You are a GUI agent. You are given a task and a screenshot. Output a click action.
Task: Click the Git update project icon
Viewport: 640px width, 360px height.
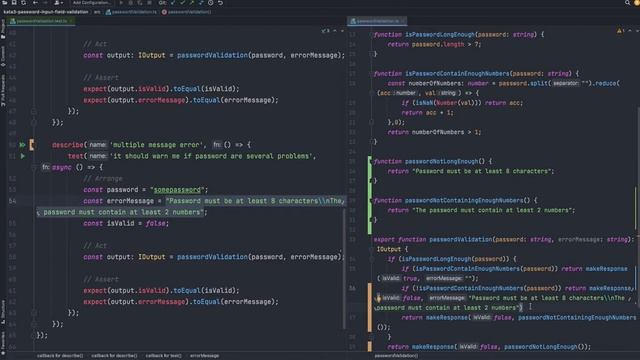173,2
